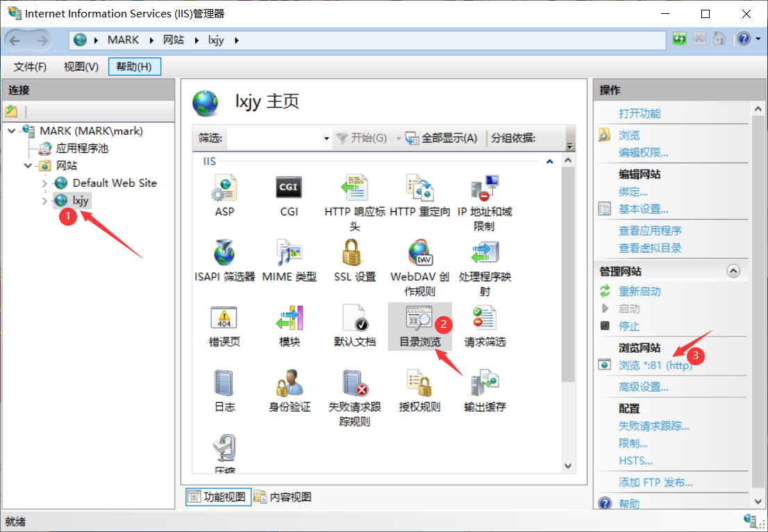Click 高级设置... link
Viewport: 768px width, 532px height.
pyautogui.click(x=643, y=387)
